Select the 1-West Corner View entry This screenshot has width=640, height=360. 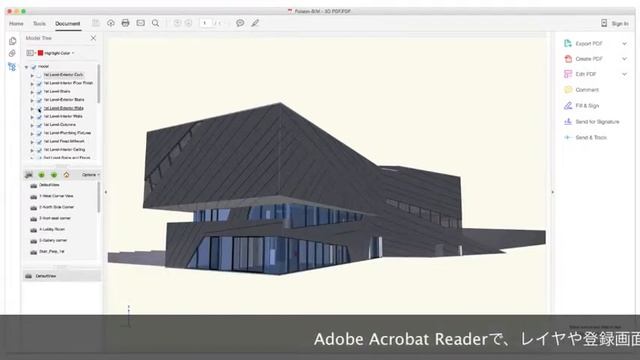[x=56, y=196]
